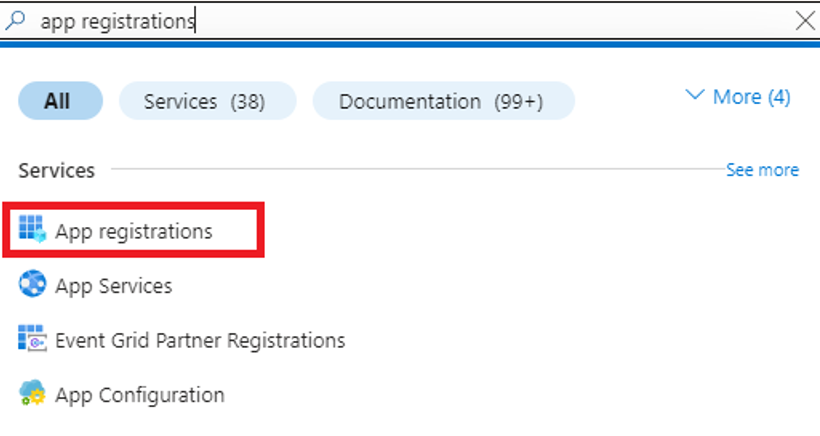
Task: Click the App Services globe icon
Action: click(32, 284)
